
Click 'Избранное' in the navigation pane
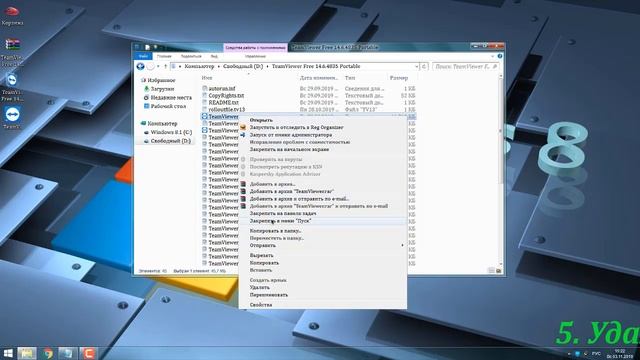coord(161,80)
